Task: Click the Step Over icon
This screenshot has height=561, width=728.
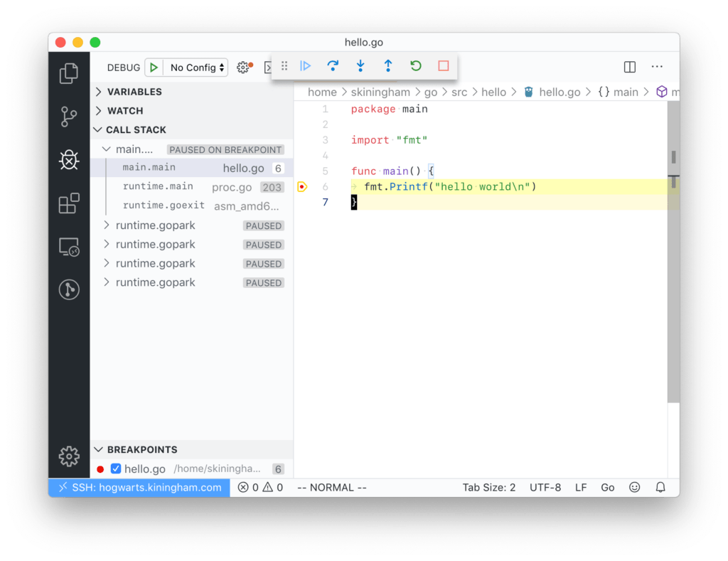Action: tap(333, 65)
